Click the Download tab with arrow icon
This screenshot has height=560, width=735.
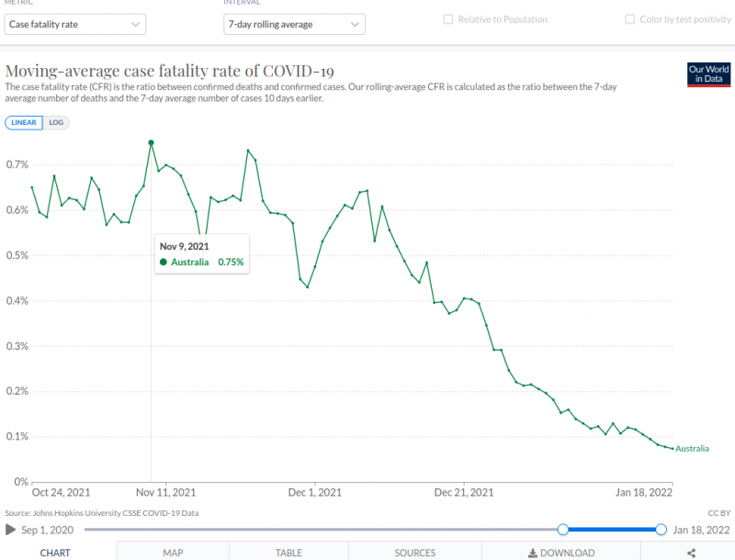[560, 552]
